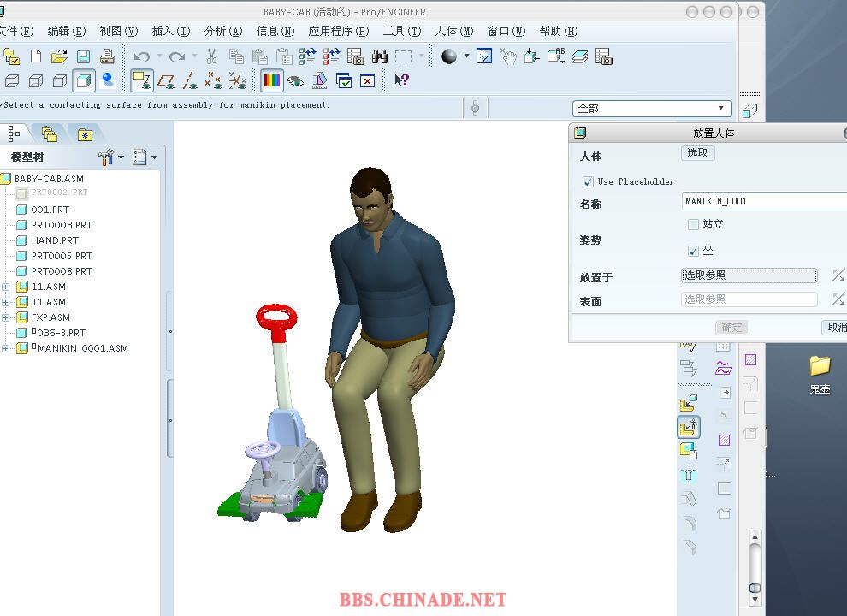Image resolution: width=847 pixels, height=616 pixels.
Task: Expand the MANIKIN_0001.ASM tree node
Action: click(x=5, y=348)
